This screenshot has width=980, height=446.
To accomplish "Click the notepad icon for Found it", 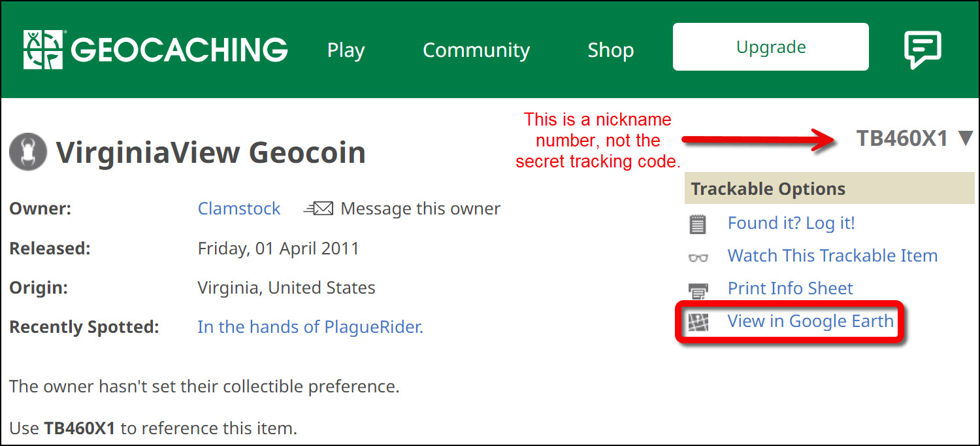I will pos(698,224).
